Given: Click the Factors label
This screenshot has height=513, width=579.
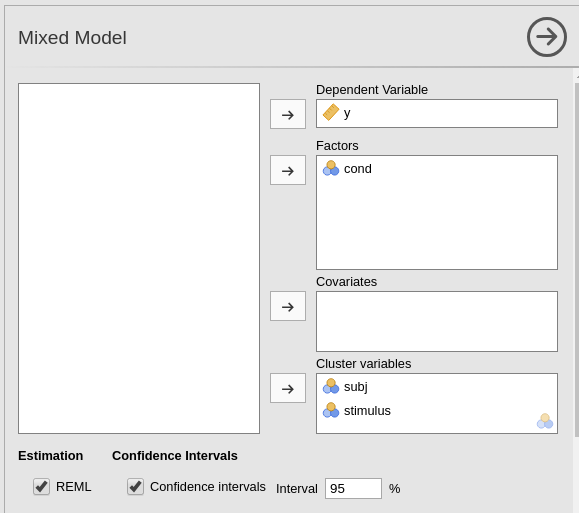Looking at the screenshot, I should 337,146.
